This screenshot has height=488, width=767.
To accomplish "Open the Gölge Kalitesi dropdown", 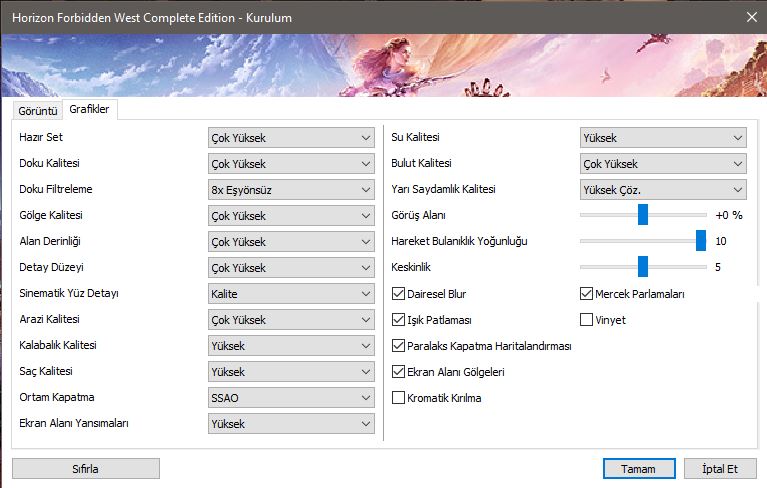I will [291, 216].
